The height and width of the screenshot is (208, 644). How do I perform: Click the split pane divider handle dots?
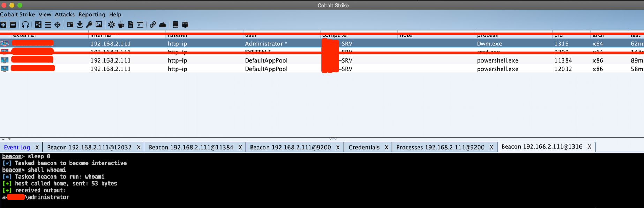click(x=333, y=139)
